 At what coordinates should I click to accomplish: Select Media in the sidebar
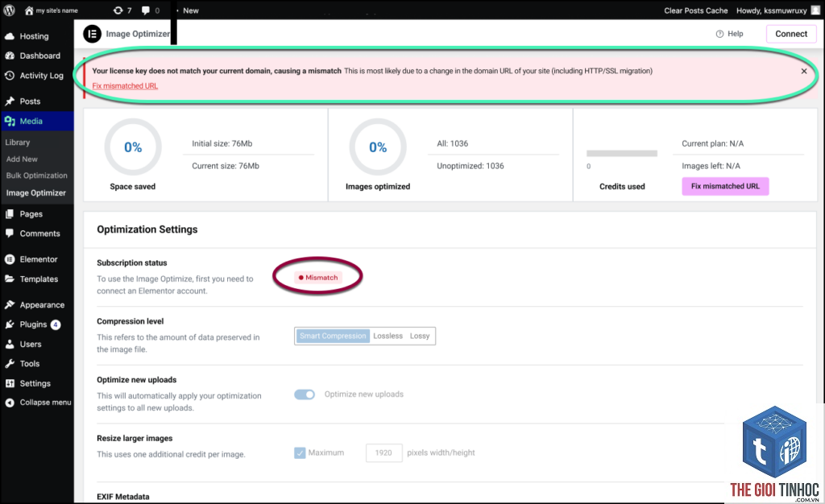[31, 121]
